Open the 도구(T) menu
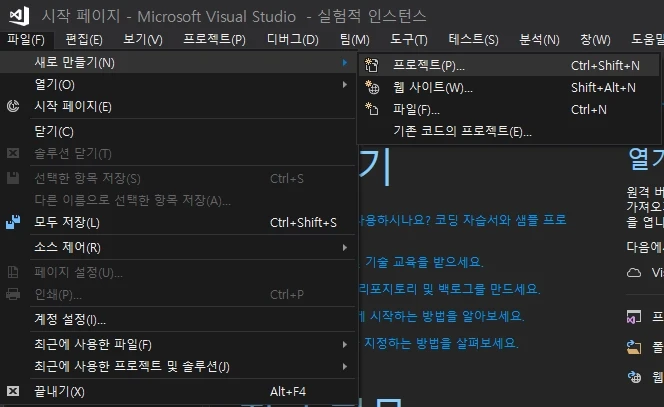 (x=409, y=39)
